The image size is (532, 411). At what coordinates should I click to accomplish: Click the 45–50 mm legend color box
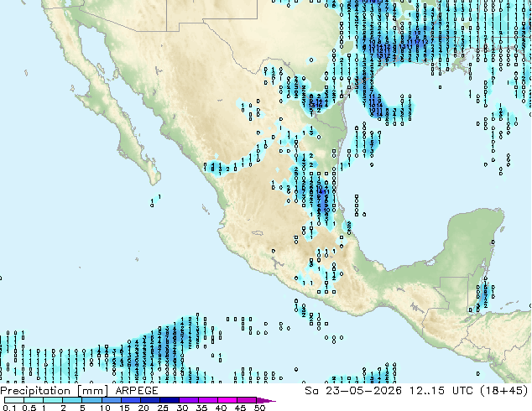pyautogui.click(x=247, y=400)
